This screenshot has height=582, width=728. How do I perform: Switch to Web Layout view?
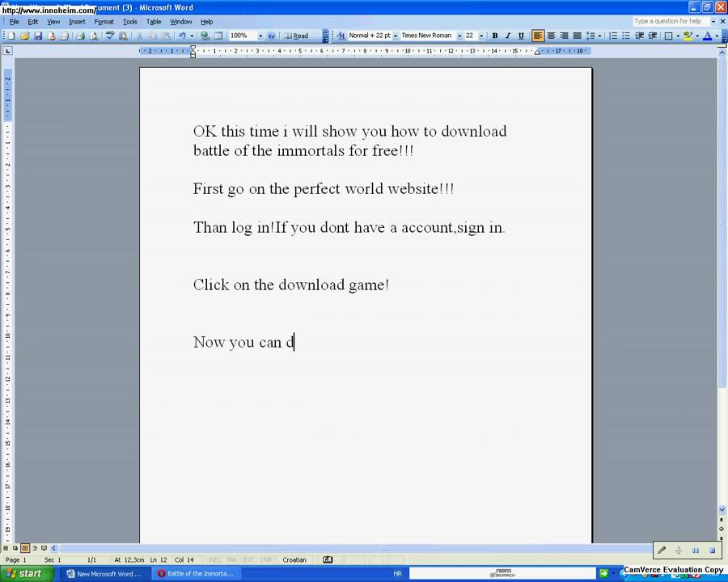(x=15, y=548)
